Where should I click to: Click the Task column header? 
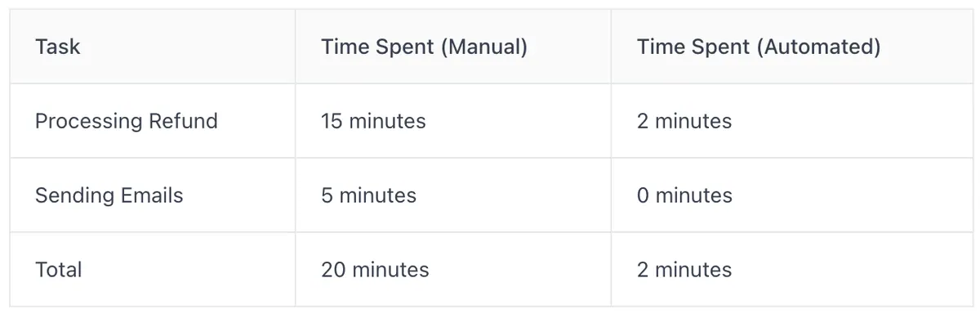click(x=58, y=47)
